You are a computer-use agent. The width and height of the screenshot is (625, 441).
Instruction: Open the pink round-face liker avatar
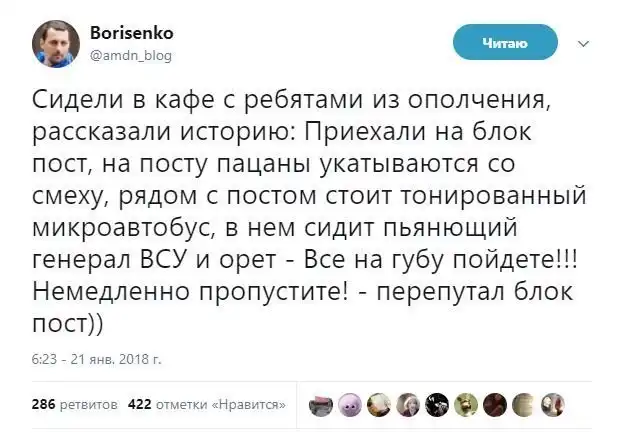point(351,405)
